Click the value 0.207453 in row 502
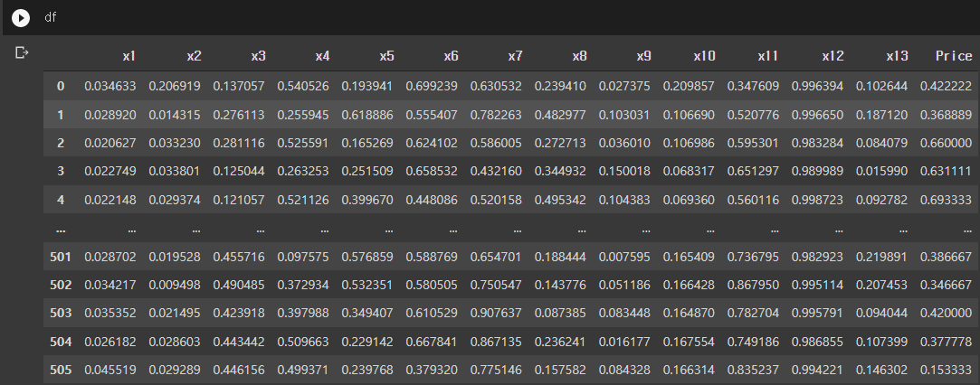 click(x=882, y=285)
